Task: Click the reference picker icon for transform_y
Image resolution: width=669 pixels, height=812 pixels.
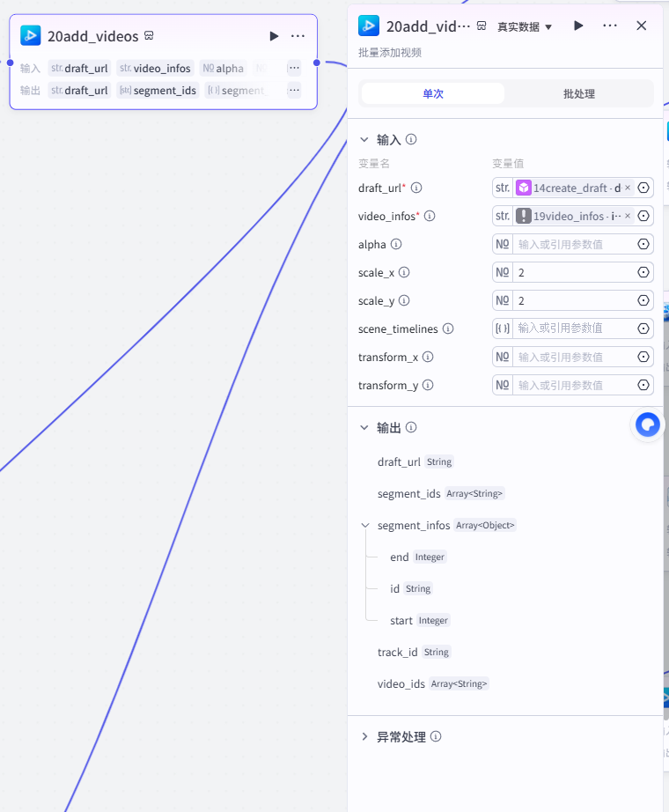Action: coord(643,385)
